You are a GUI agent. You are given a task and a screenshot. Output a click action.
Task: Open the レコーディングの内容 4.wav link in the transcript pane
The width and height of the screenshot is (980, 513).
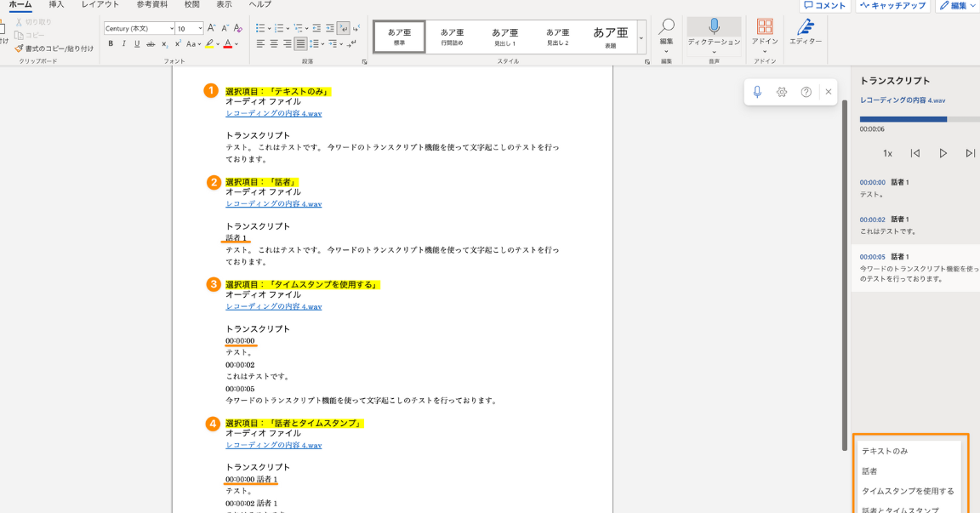[x=902, y=100]
